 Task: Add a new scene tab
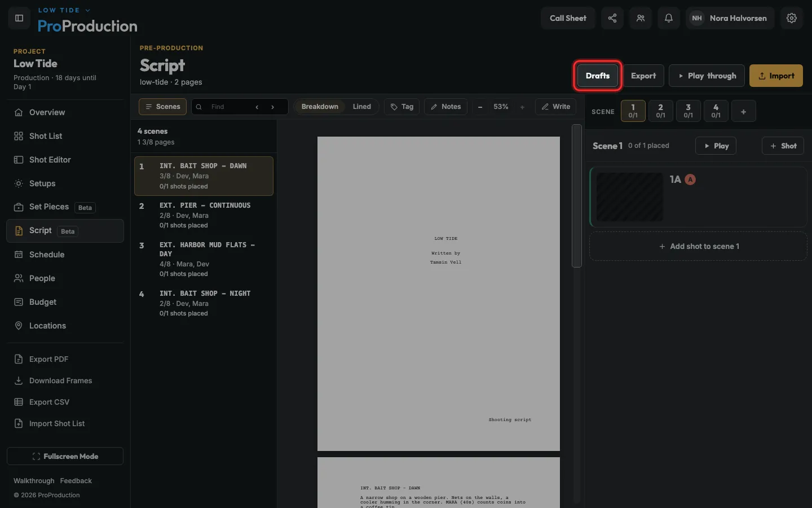tap(744, 111)
